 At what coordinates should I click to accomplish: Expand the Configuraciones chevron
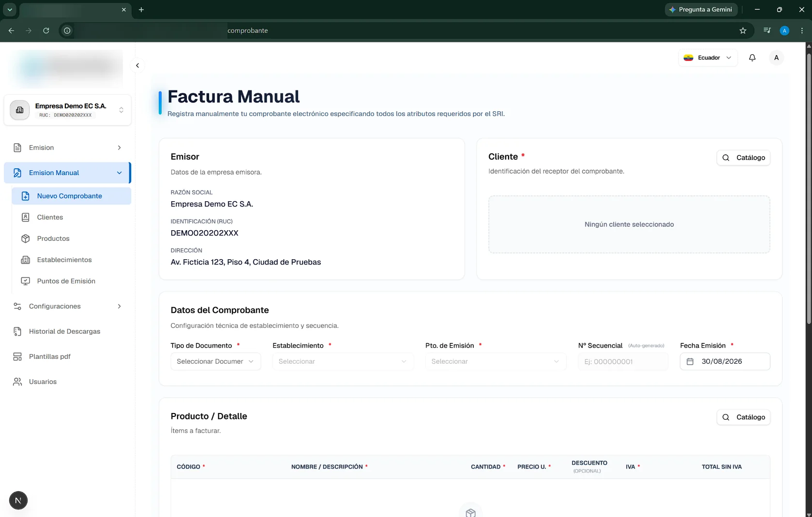[x=119, y=306]
